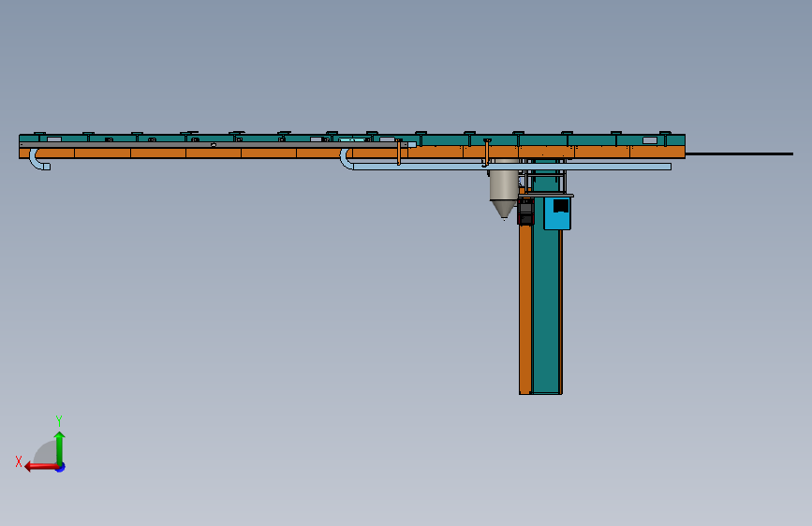
Task: Select the red-framed unit beside the hopper
Action: coord(525,212)
